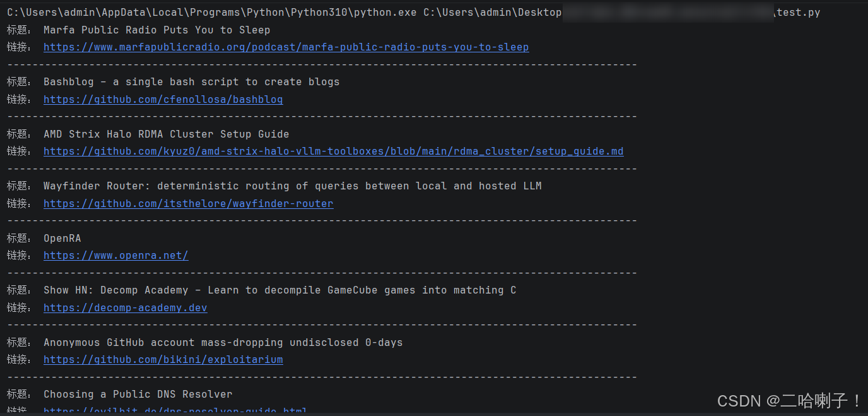The height and width of the screenshot is (416, 868).
Task: Click the 'Wayfinder Router: deterministic routing' title line
Action: pos(292,186)
